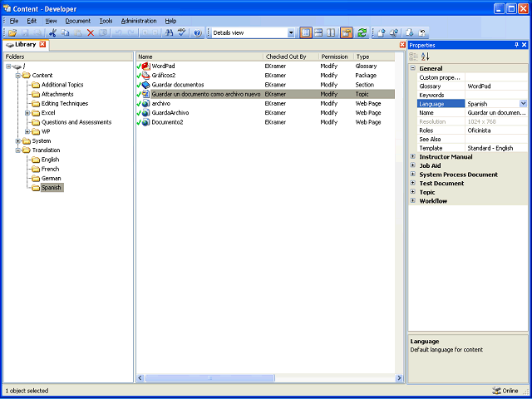Click the Open folder toolbar icon
The width and height of the screenshot is (532, 399).
point(12,33)
